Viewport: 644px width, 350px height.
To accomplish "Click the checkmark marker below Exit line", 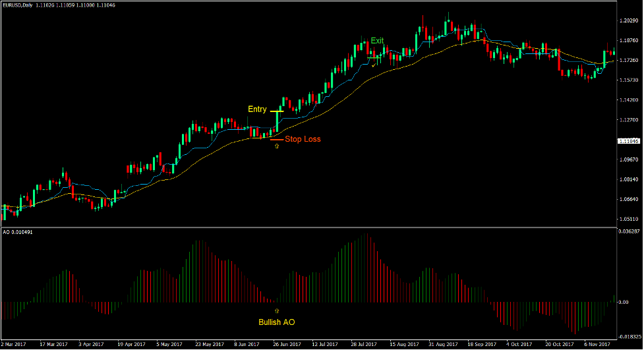I will [x=374, y=65].
